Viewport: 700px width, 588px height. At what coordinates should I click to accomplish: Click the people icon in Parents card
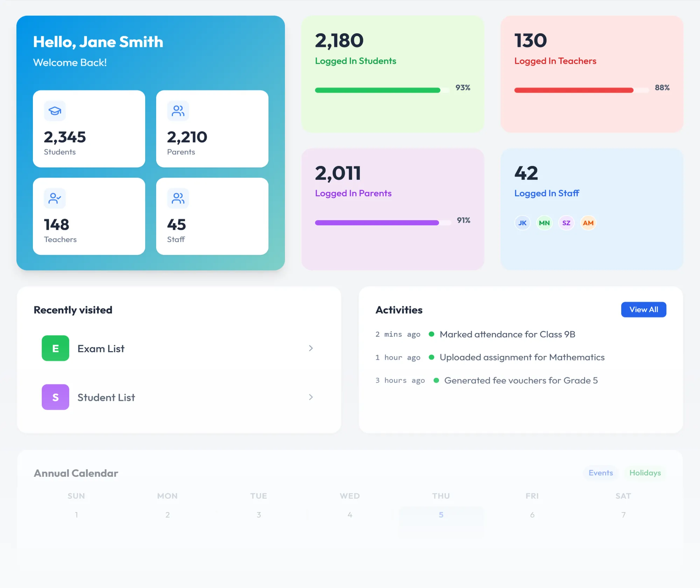click(178, 111)
